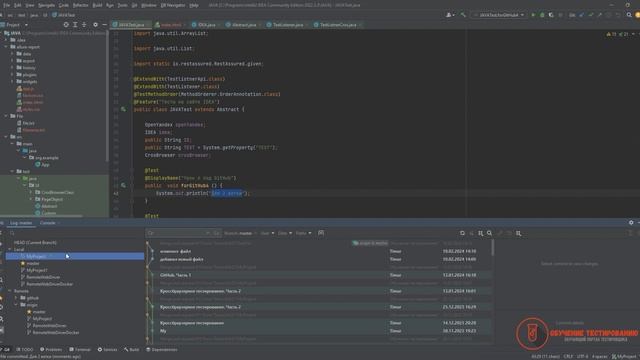The width and height of the screenshot is (640, 360).
Task: Open run configuration dropdown
Action: point(499,15)
